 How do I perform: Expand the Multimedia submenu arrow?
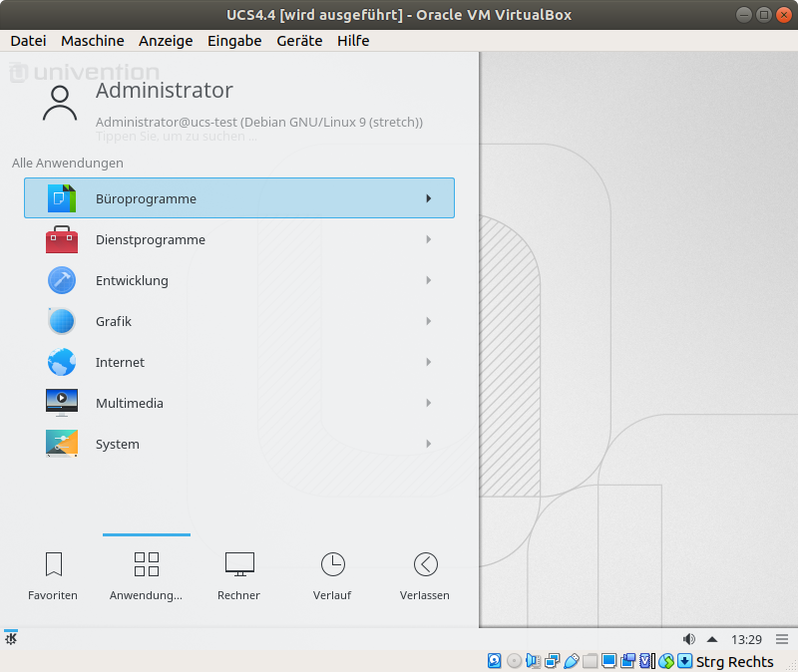[x=429, y=403]
